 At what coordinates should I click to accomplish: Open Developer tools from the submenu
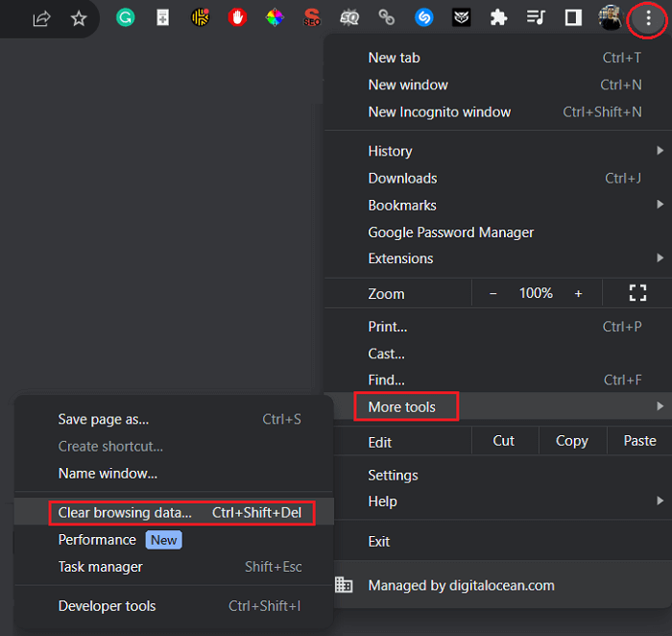[x=107, y=605]
